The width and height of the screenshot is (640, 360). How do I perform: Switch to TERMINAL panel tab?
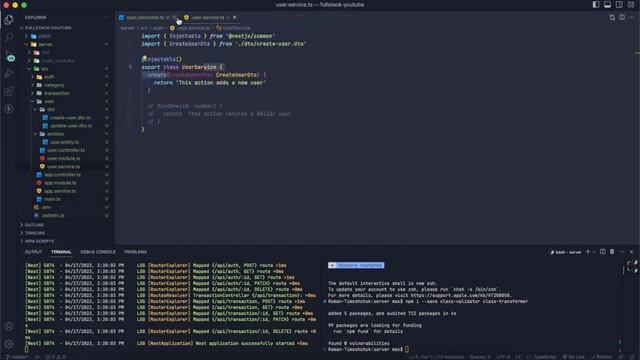point(61,252)
